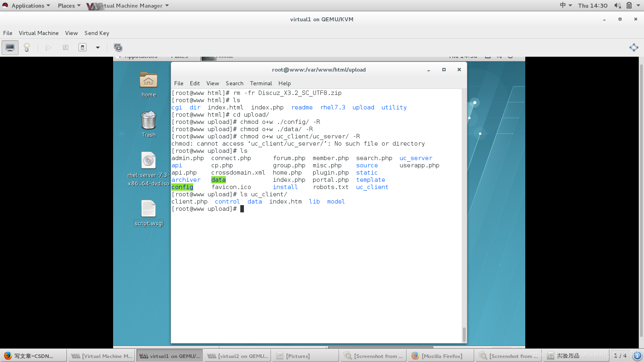
Task: Expand shutdown options dropdown arrow
Action: point(97,47)
